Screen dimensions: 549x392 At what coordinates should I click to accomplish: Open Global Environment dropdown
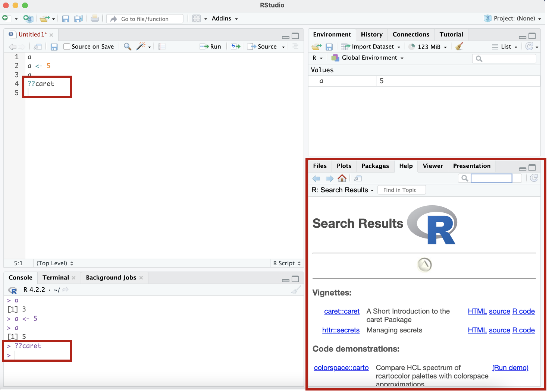pyautogui.click(x=367, y=58)
